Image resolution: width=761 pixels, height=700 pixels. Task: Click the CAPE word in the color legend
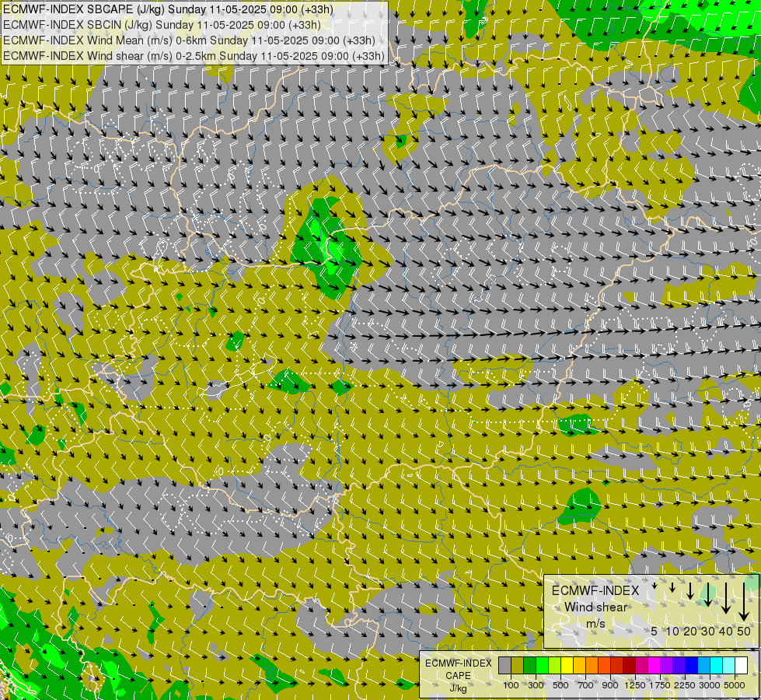tap(459, 676)
